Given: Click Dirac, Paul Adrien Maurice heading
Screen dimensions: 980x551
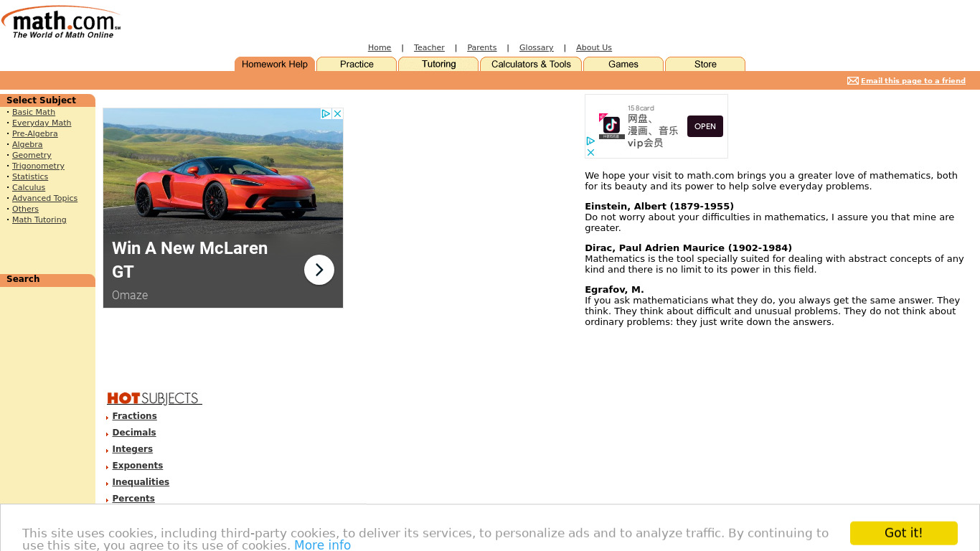Looking at the screenshot, I should point(689,248).
